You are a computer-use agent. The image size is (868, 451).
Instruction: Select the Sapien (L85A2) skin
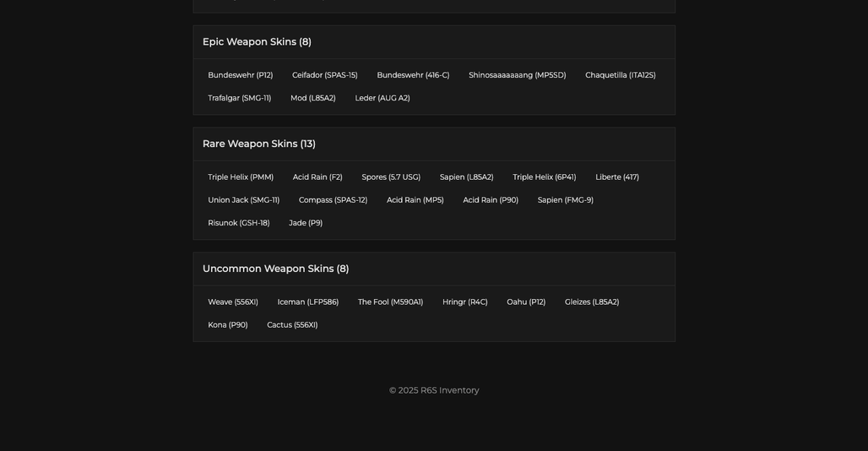(x=467, y=177)
